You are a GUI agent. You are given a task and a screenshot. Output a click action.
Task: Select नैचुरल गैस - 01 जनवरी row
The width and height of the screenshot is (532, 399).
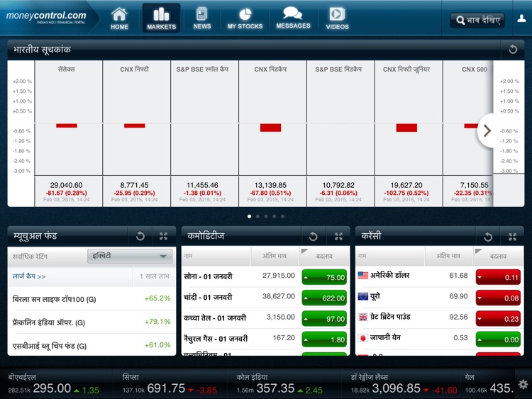tap(265, 339)
